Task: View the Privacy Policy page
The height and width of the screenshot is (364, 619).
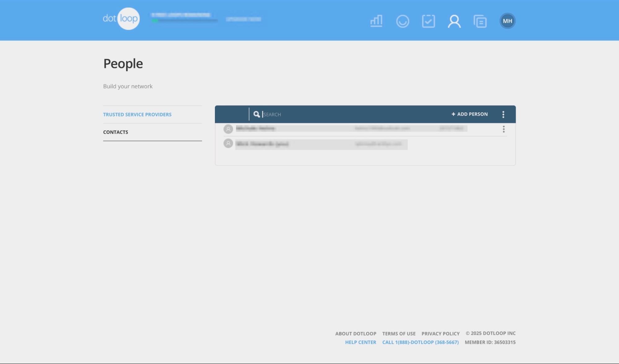Action: point(440,333)
